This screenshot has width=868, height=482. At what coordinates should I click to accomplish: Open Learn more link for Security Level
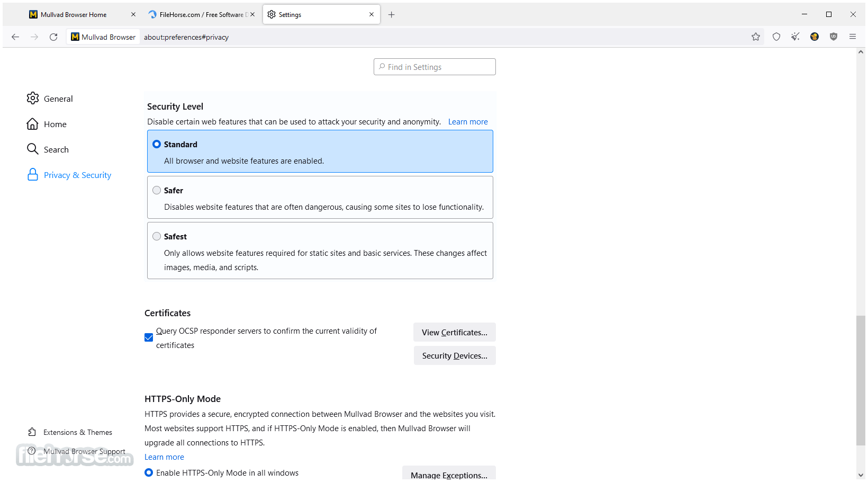(468, 122)
